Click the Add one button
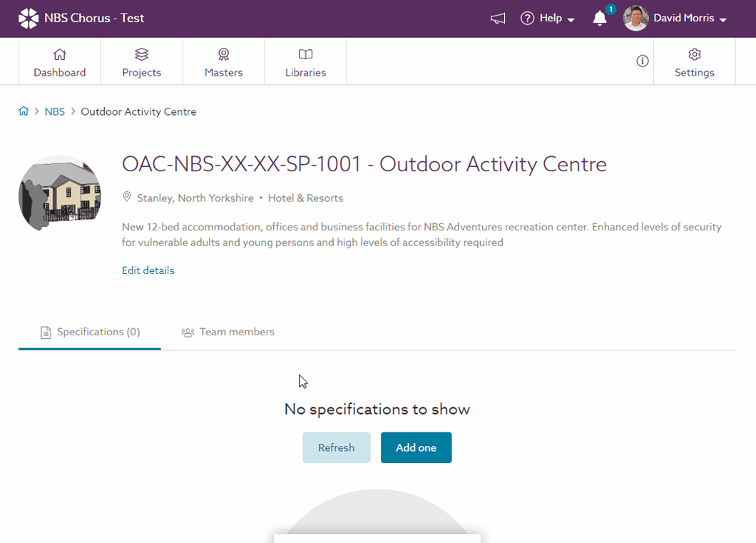756x543 pixels. (x=416, y=447)
